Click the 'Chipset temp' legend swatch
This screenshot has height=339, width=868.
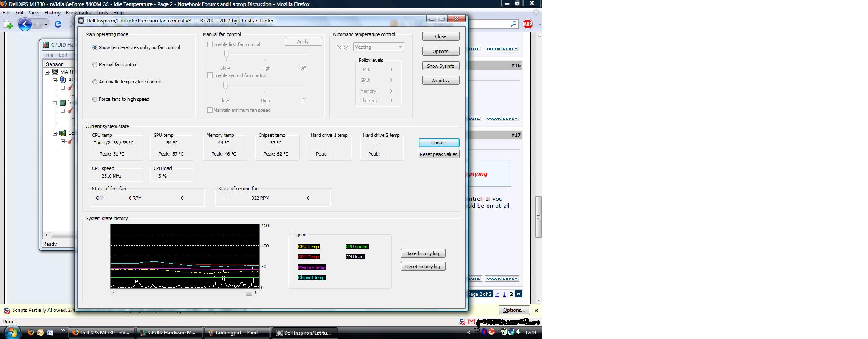click(311, 278)
